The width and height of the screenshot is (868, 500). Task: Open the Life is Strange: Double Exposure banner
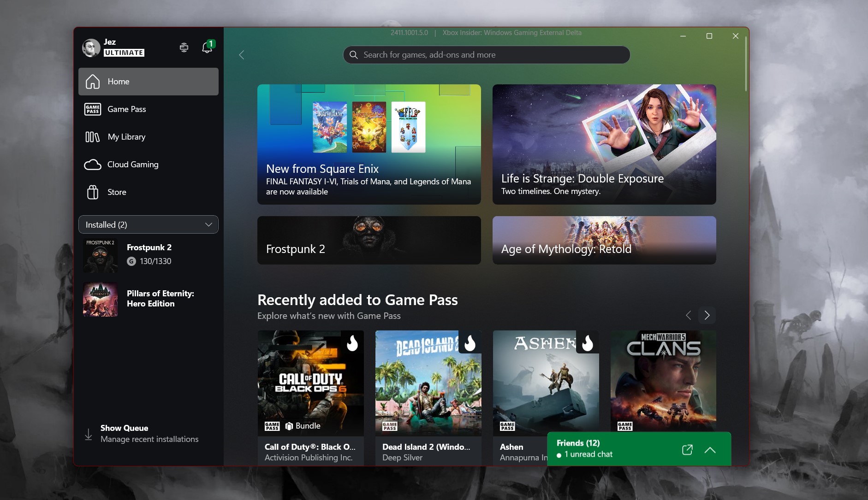click(x=604, y=144)
